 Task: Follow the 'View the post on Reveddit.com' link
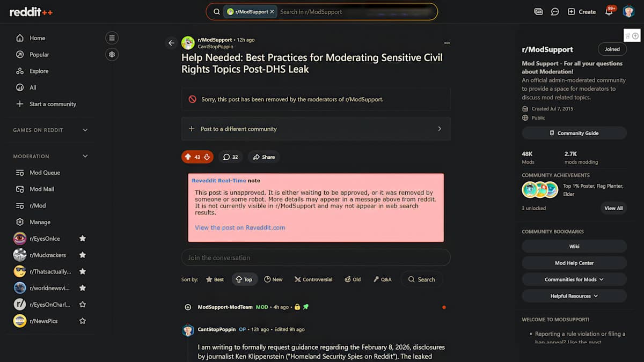(x=239, y=227)
